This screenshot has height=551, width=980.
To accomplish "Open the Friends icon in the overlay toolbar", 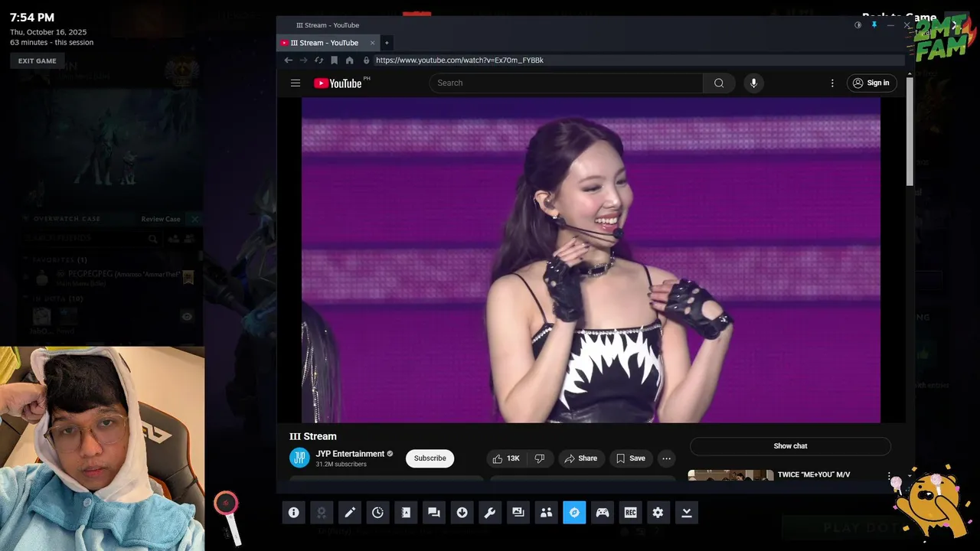I will tap(546, 513).
